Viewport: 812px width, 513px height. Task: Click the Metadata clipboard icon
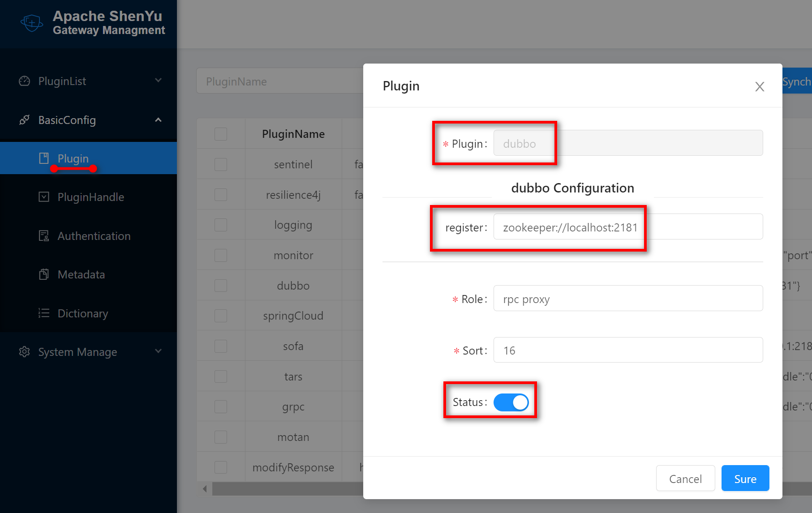point(44,274)
